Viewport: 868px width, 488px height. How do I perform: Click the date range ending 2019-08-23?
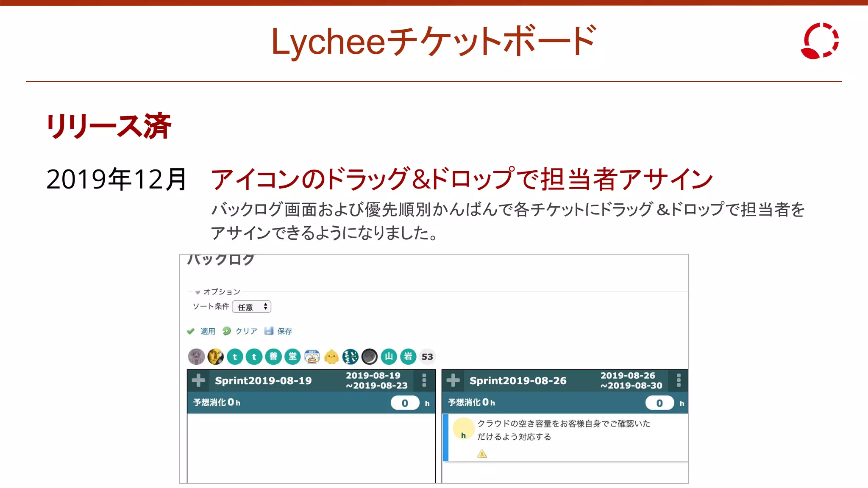pyautogui.click(x=376, y=380)
